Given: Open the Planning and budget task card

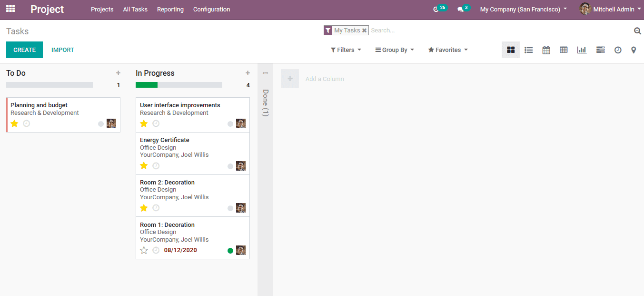Looking at the screenshot, I should pos(63,115).
